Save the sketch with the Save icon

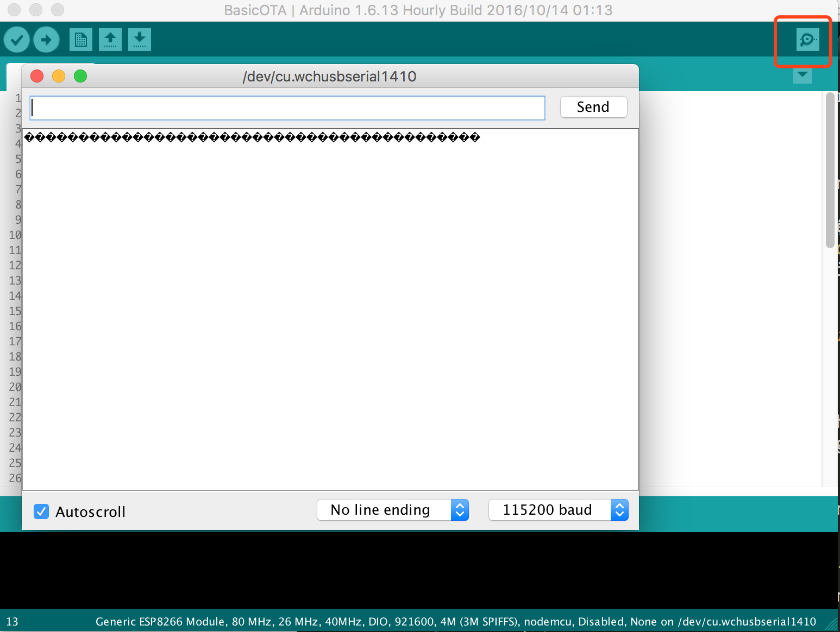point(140,40)
